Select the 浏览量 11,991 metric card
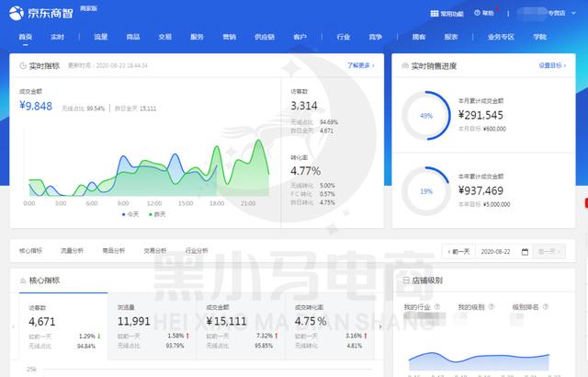 pos(153,326)
